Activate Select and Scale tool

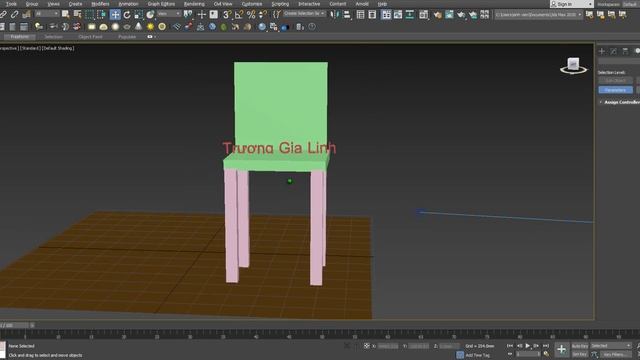coord(139,15)
